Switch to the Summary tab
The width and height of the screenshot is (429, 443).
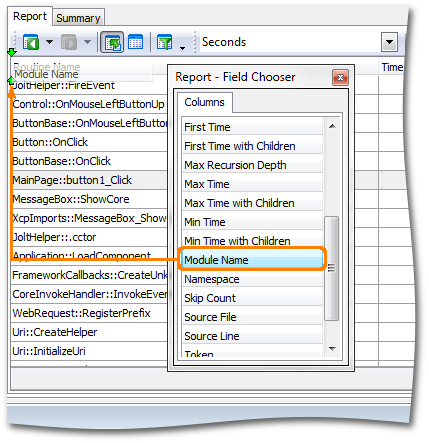click(x=78, y=18)
